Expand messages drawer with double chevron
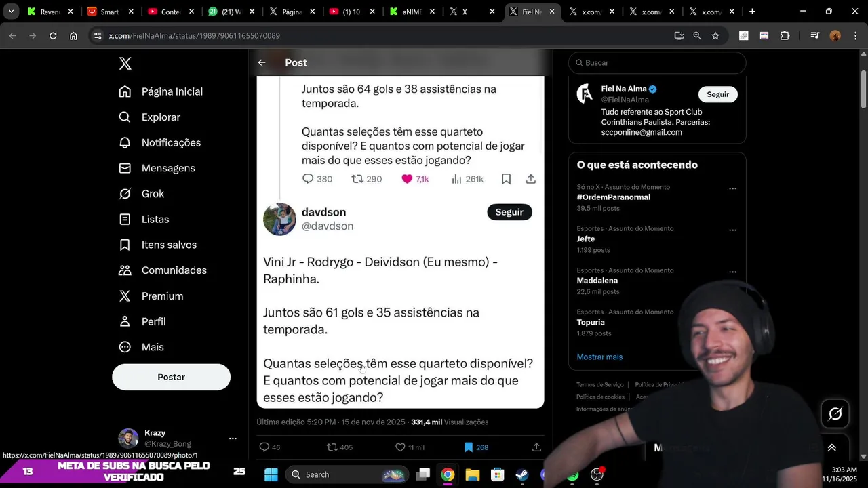 [831, 447]
